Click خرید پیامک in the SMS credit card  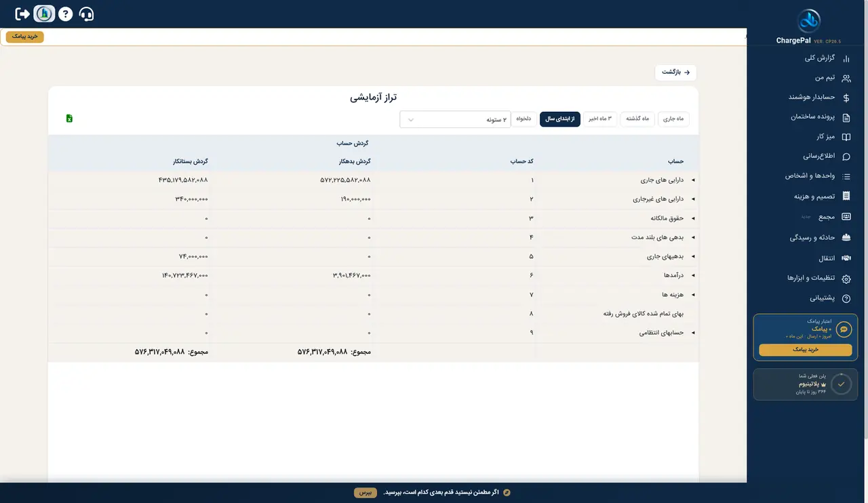tap(806, 349)
